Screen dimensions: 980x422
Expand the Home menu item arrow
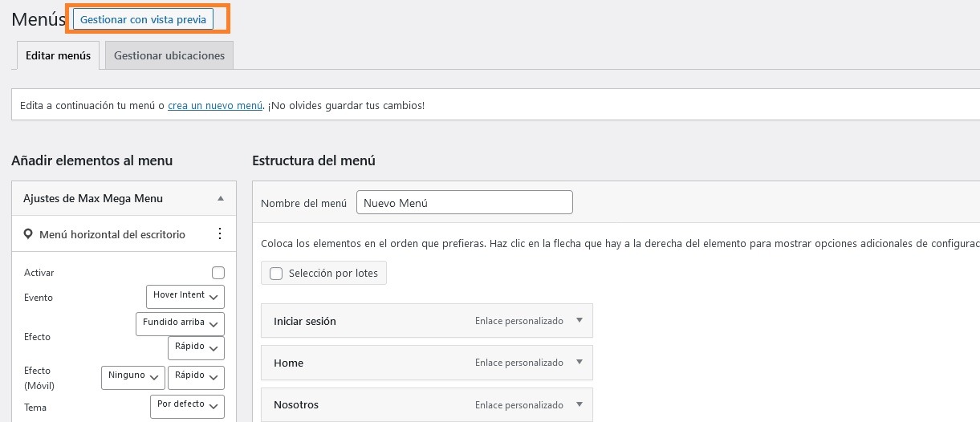click(579, 363)
